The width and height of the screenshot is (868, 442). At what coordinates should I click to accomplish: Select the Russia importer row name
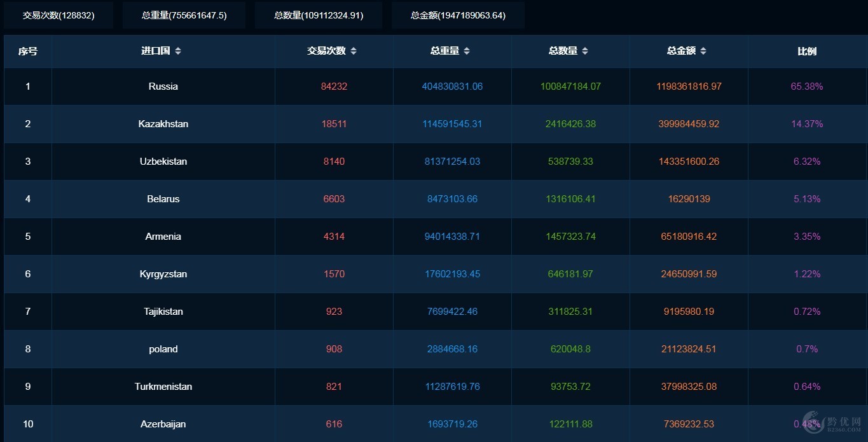click(x=163, y=86)
